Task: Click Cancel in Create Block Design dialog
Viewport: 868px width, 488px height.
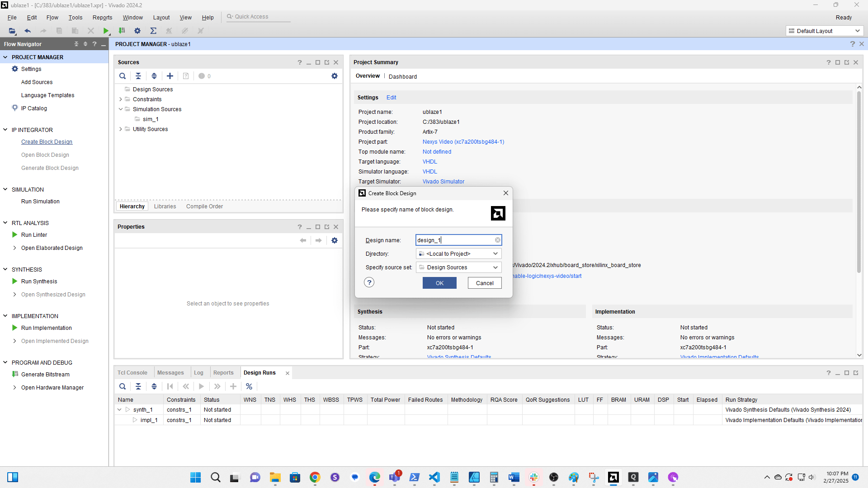Action: pos(484,283)
